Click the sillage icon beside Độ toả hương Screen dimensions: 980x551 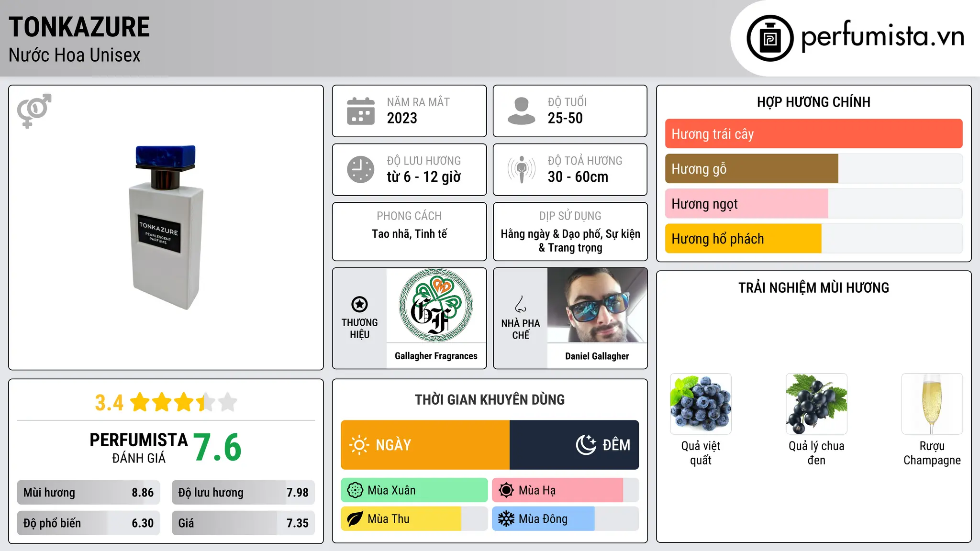[x=522, y=169]
